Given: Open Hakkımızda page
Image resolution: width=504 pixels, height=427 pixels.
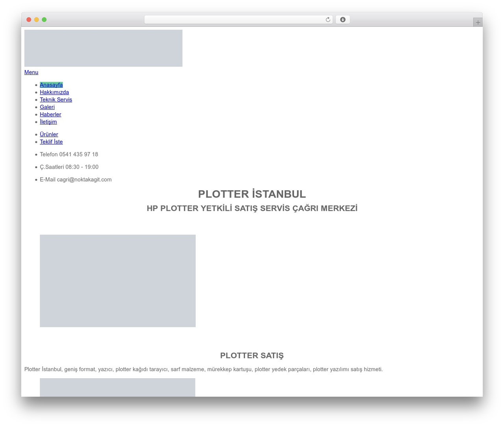Looking at the screenshot, I should click(54, 92).
